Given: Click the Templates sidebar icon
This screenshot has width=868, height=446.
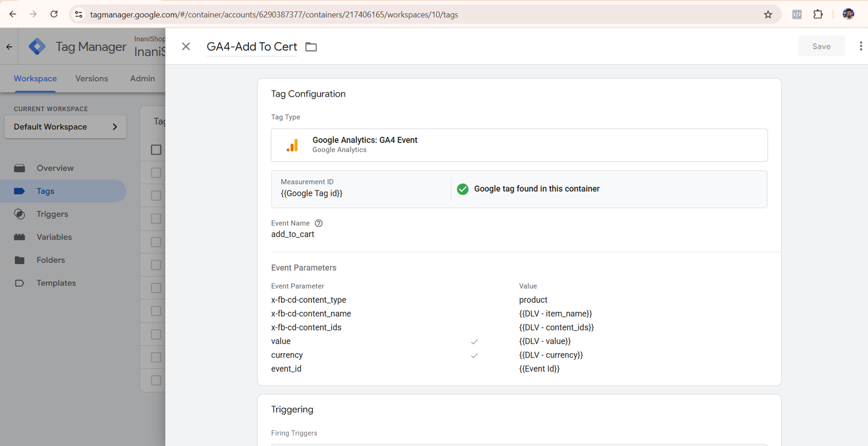Looking at the screenshot, I should pos(20,283).
